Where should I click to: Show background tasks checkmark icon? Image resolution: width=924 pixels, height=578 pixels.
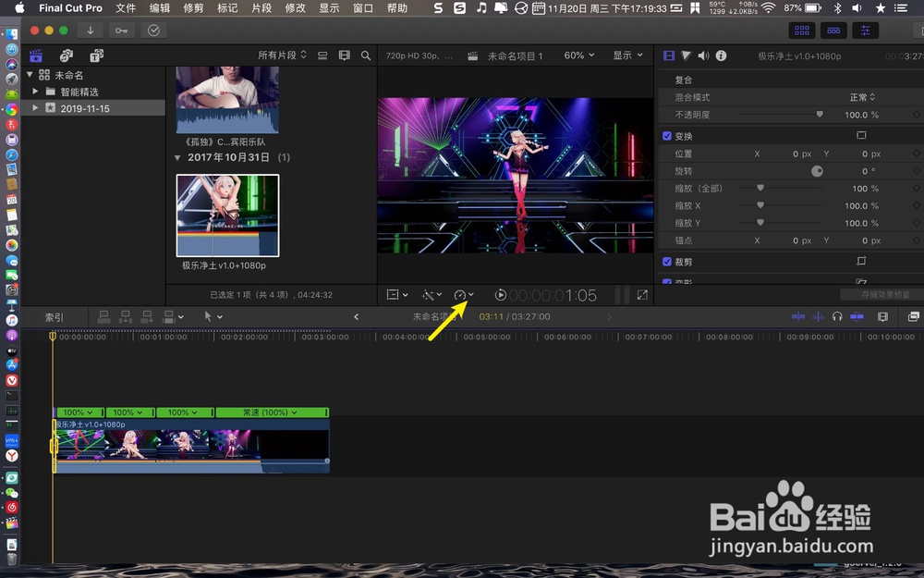point(153,31)
